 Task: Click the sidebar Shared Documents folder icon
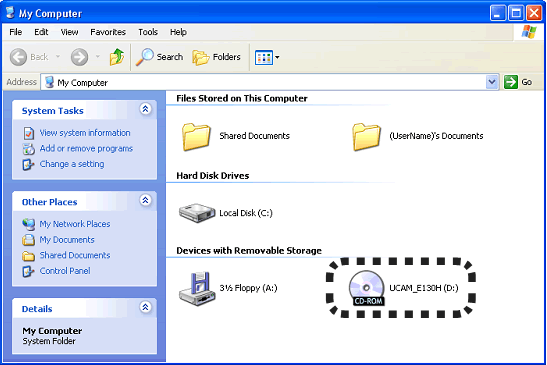pos(29,256)
